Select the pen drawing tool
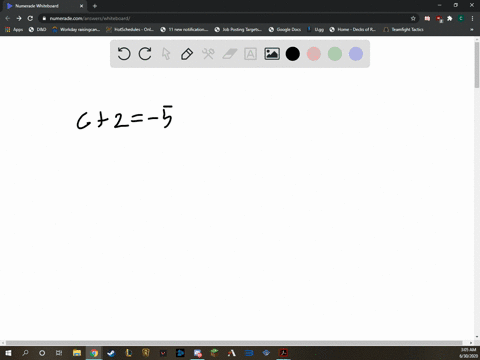The height and width of the screenshot is (360, 480). 187,54
